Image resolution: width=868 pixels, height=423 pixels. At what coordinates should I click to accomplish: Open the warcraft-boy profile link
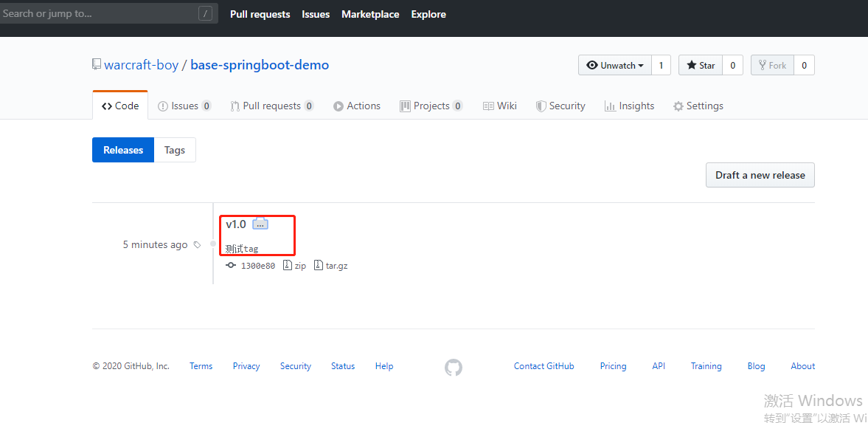141,65
